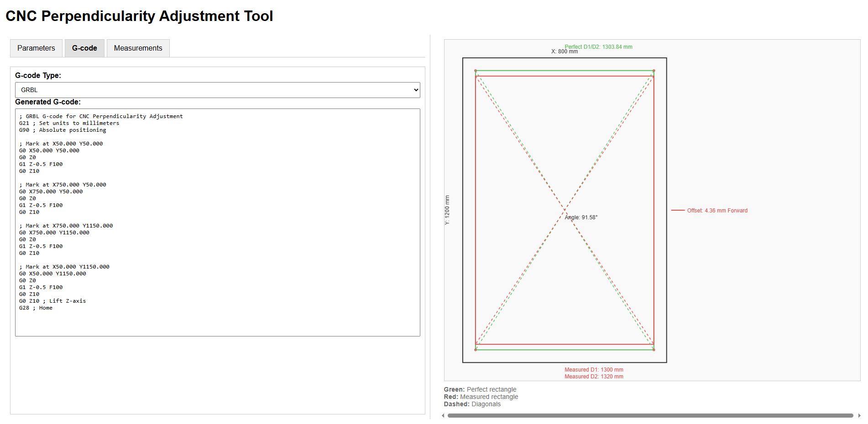Click the 'Angle: 91.58°' label in the diagram
The height and width of the screenshot is (424, 868).
pyautogui.click(x=581, y=217)
